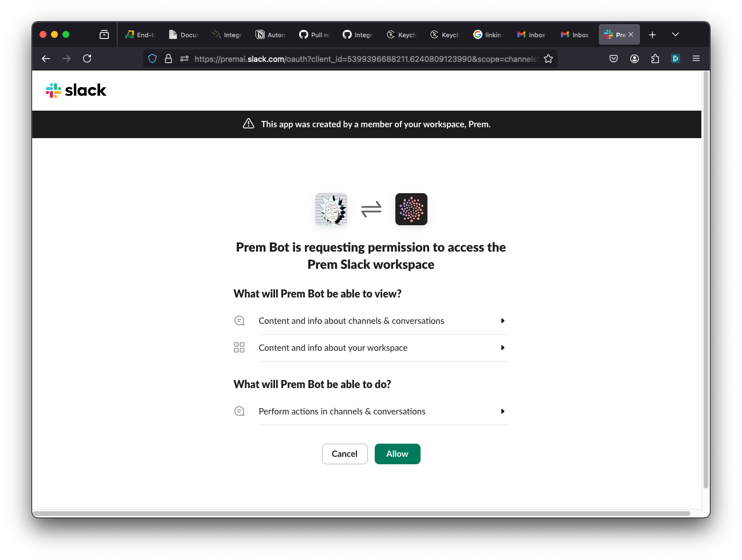Switch to the Docum tab
Screen dimensions: 742x560
click(184, 34)
